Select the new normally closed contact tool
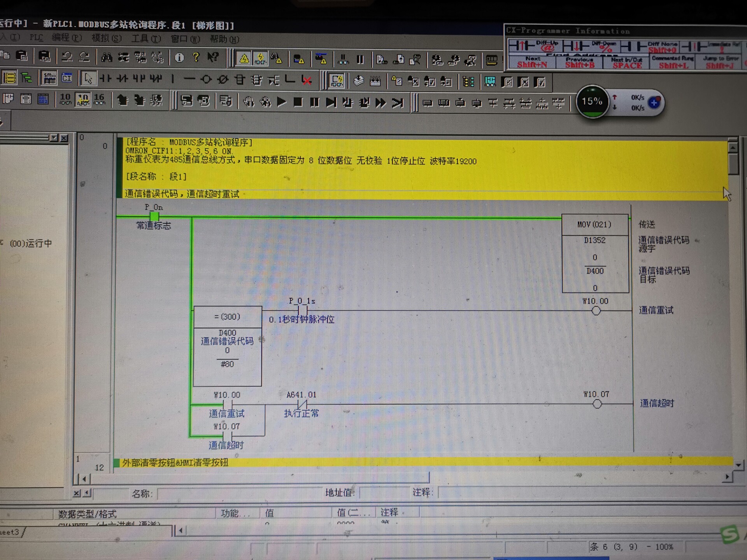747x560 pixels. [122, 79]
